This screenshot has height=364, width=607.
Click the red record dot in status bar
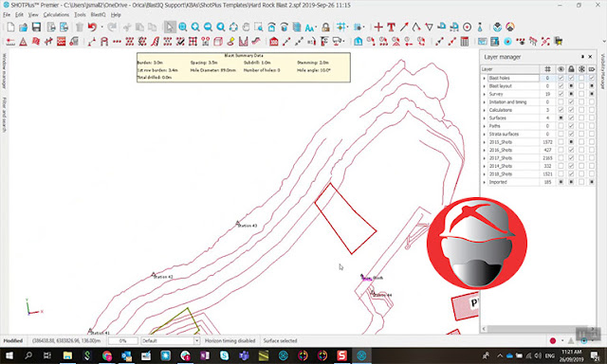point(553,341)
